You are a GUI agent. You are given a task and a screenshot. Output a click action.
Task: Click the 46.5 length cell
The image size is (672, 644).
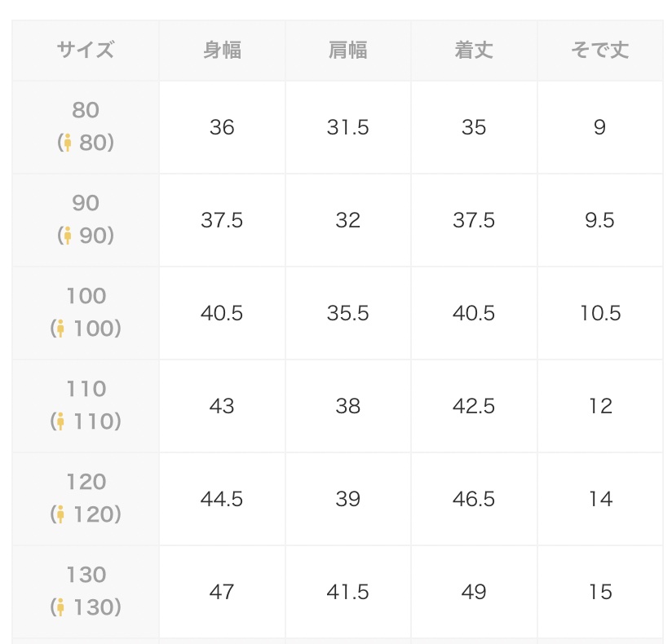474,499
